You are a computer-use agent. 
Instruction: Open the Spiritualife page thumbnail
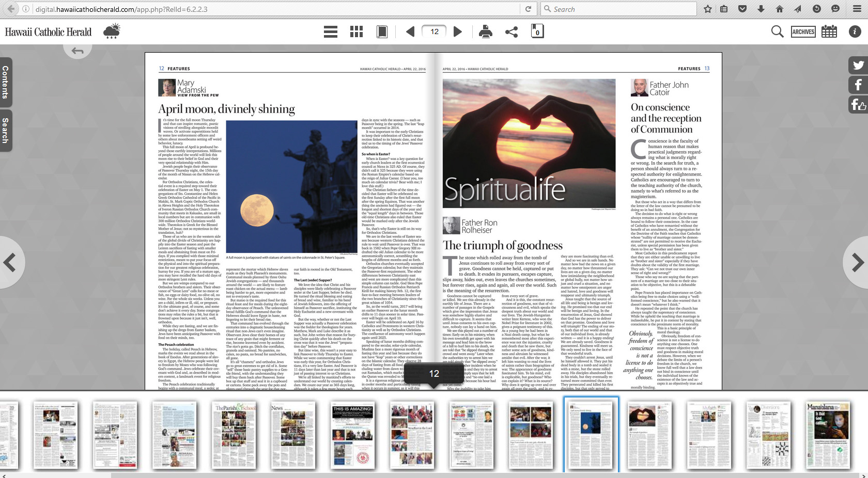[649, 435]
